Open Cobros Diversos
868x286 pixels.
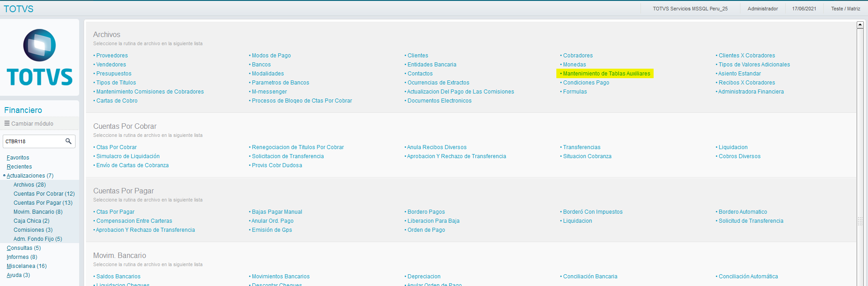[x=740, y=156]
